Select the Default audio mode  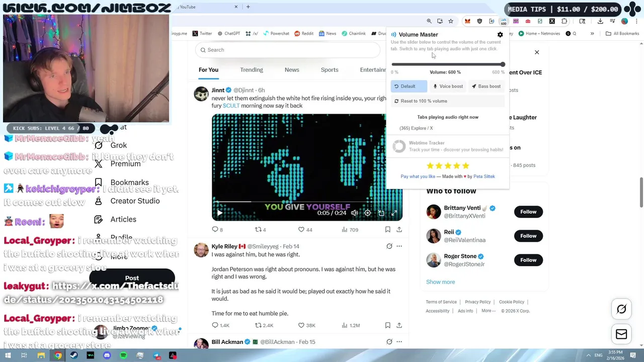click(x=409, y=86)
